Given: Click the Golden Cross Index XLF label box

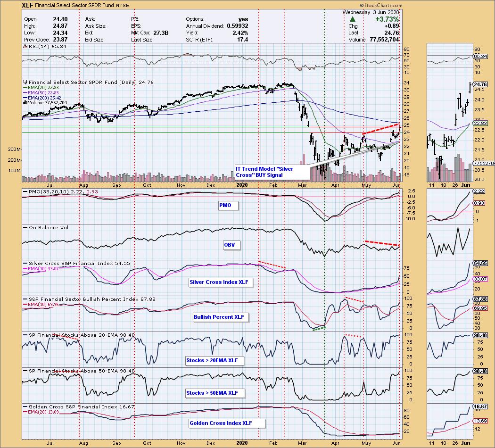Looking at the screenshot, I should coord(227,423).
